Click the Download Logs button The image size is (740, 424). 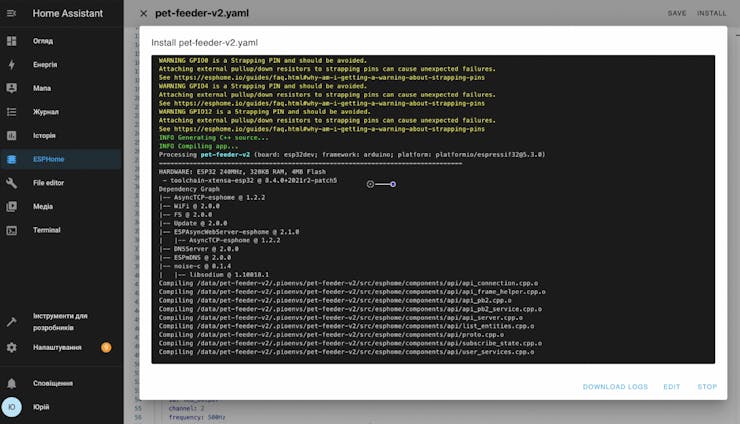point(615,387)
